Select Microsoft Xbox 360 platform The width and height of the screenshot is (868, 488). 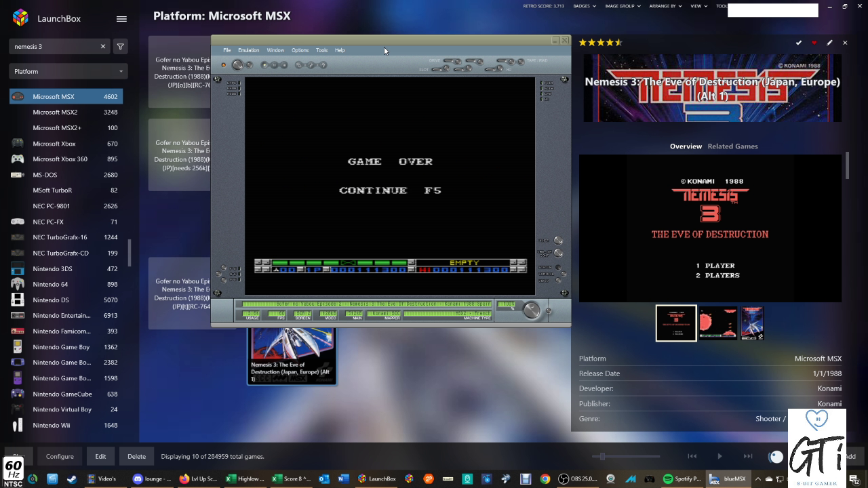[66, 159]
